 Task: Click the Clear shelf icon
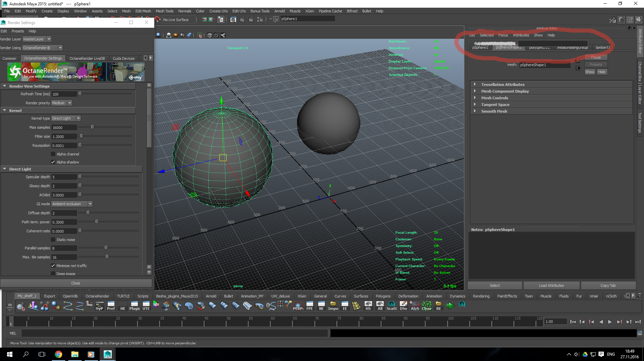click(427, 306)
